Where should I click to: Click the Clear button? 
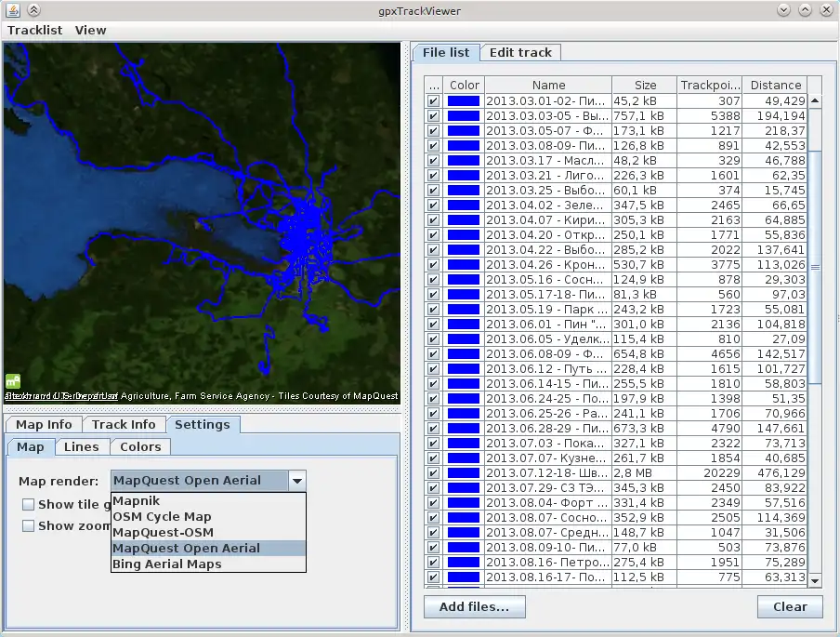pyautogui.click(x=790, y=606)
